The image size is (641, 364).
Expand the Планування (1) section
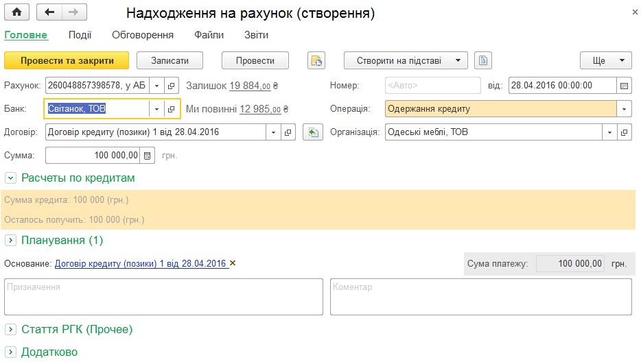tap(10, 240)
